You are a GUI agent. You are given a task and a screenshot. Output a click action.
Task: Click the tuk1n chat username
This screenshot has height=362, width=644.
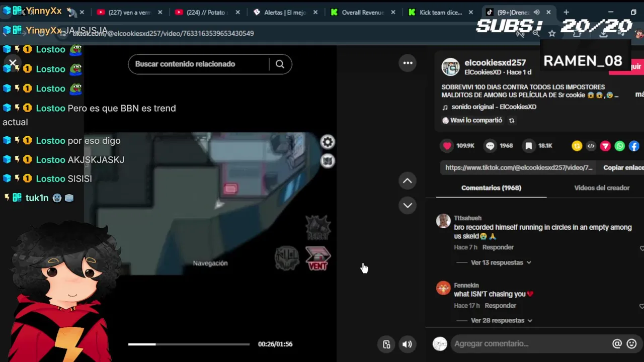[x=37, y=198]
